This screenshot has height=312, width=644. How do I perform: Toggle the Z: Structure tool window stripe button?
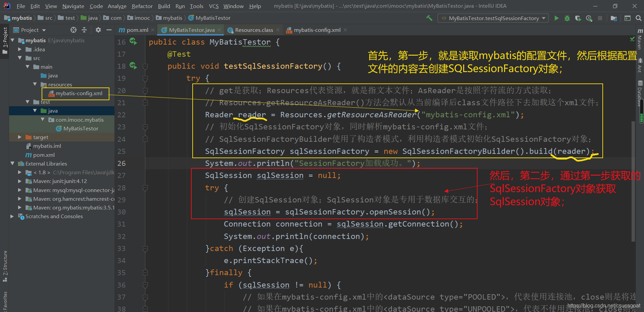[5, 266]
